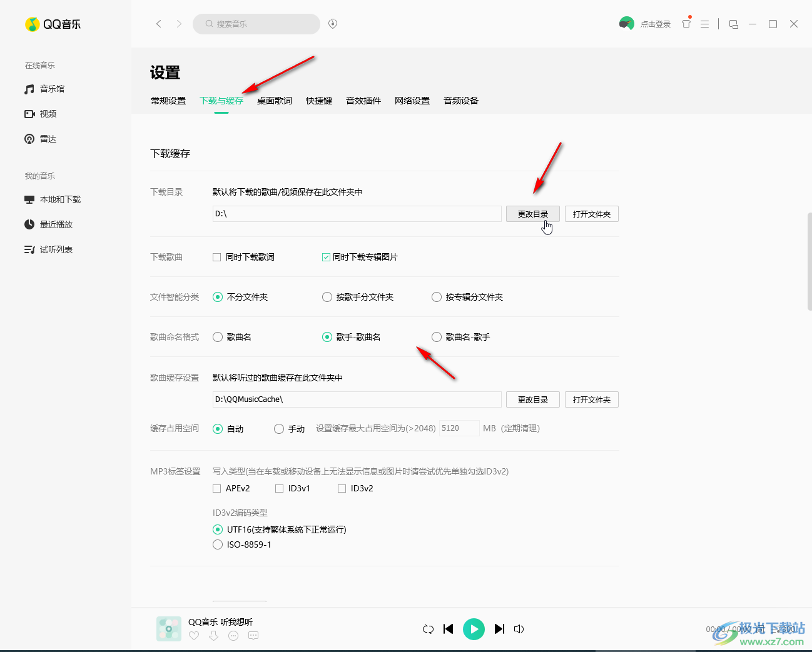Select UTF16 encoding radio button
This screenshot has width=812, height=652.
[218, 529]
